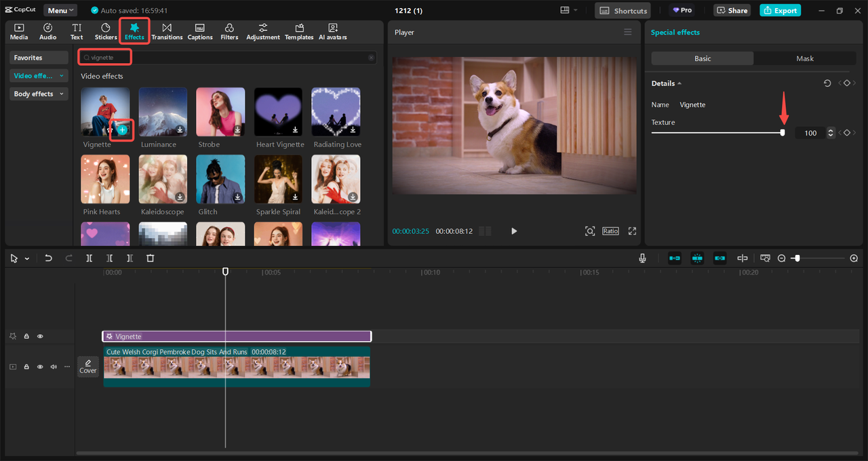Hide the Vignette effect track
868x461 pixels.
point(40,336)
